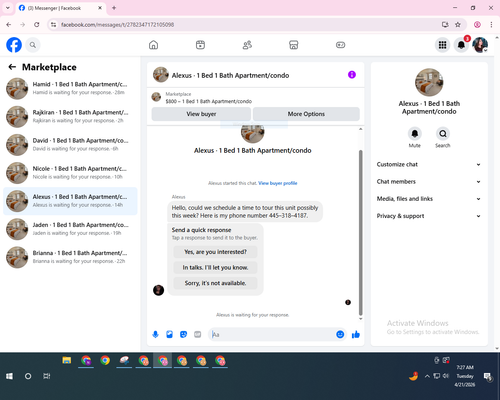Mute the conversation with bell icon
Screen dimensions: 500x400
point(415,134)
